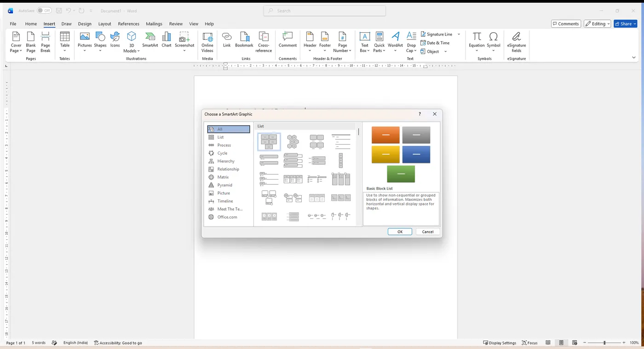Select the Basic Block List thumbnail

click(x=269, y=142)
